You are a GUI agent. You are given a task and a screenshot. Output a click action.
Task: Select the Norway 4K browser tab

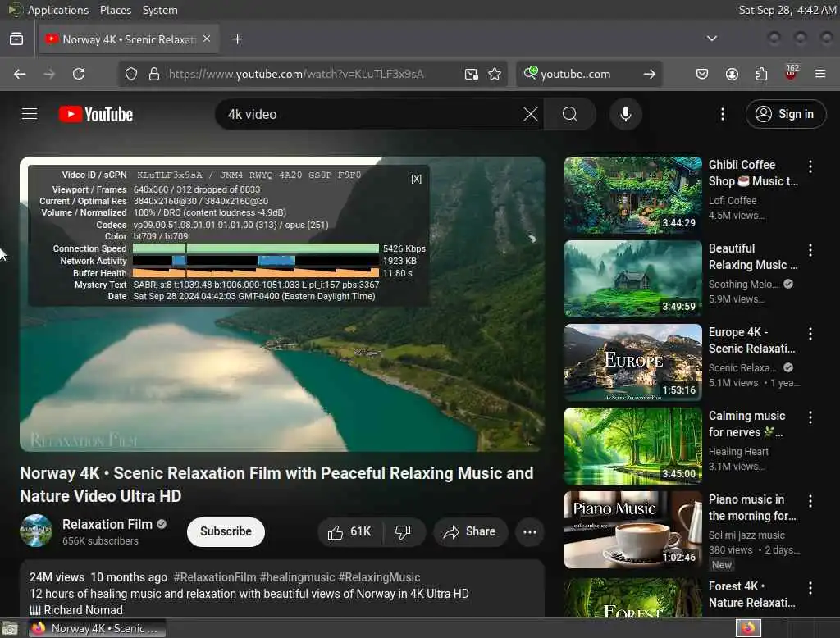[129, 39]
